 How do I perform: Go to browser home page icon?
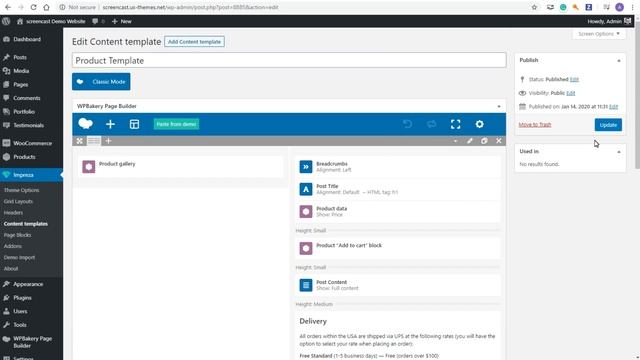coord(46,7)
